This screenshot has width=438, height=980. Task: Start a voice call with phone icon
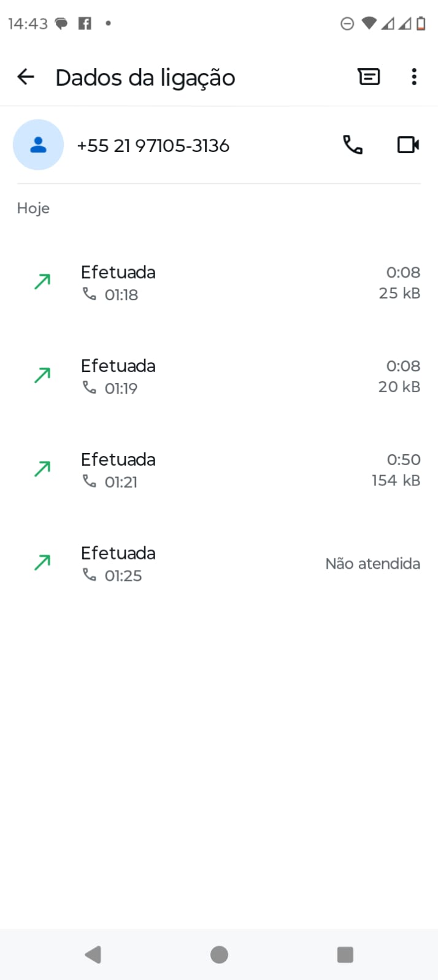(x=353, y=145)
